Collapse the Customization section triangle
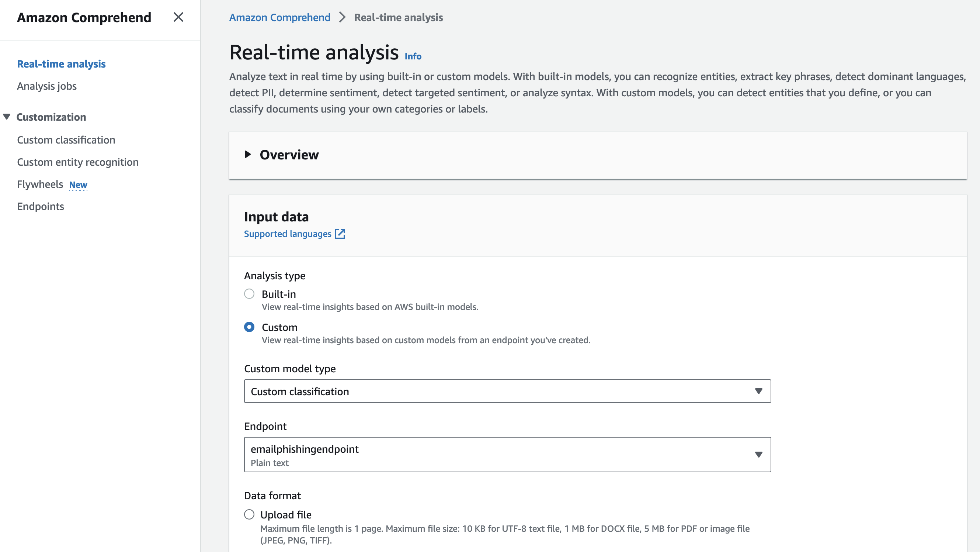Image resolution: width=980 pixels, height=552 pixels. tap(7, 117)
